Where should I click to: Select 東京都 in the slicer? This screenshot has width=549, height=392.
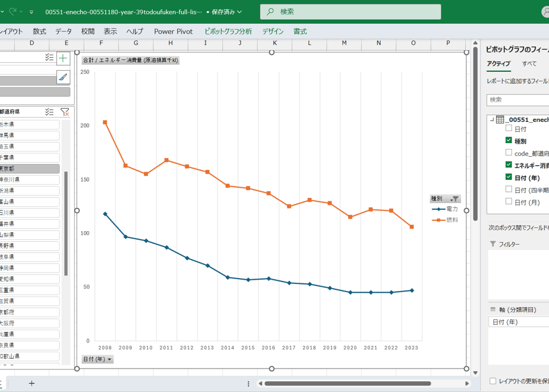[30, 168]
